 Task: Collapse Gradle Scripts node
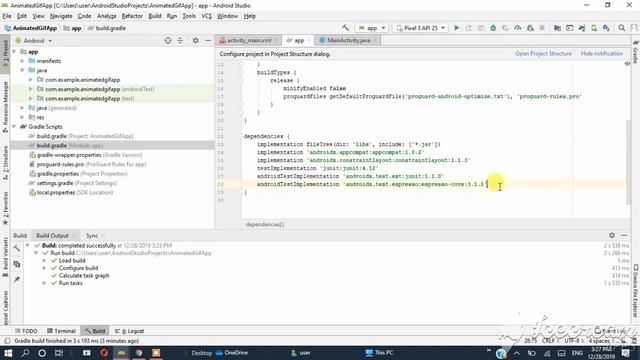tap(15, 127)
